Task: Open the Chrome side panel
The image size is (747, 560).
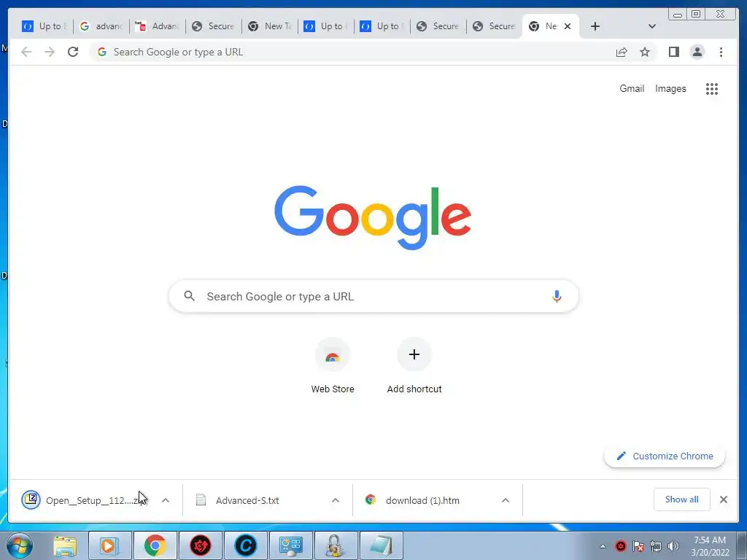Action: tap(673, 52)
